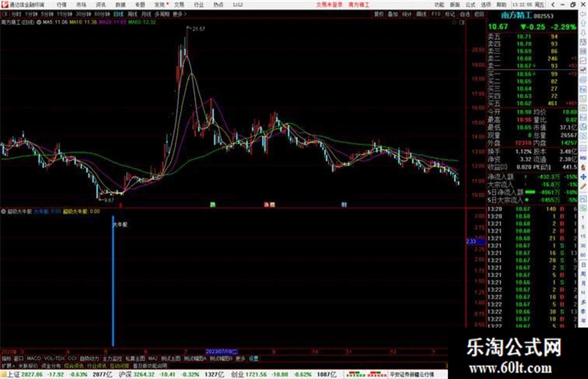Open the 资金分布 tab
The image size is (588, 379).
pos(50,365)
